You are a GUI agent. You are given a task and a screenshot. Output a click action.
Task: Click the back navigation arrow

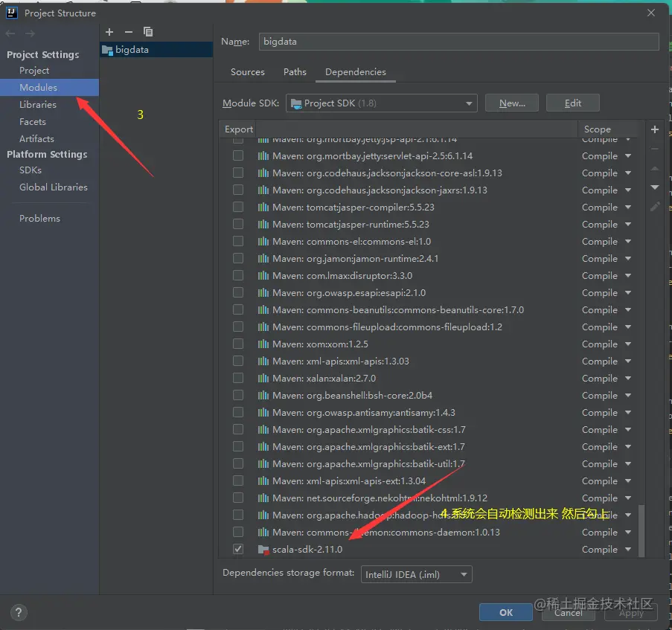tap(10, 33)
